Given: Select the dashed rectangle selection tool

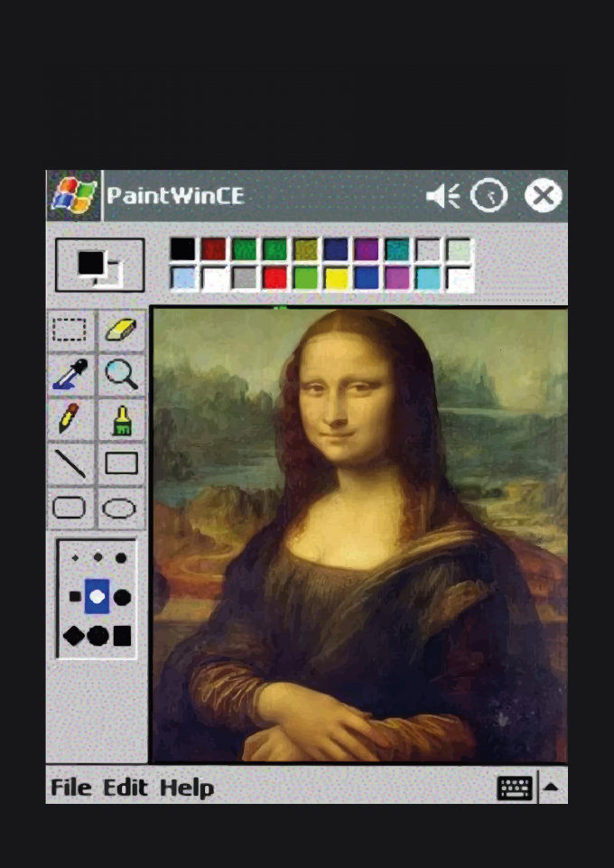Looking at the screenshot, I should (x=70, y=330).
